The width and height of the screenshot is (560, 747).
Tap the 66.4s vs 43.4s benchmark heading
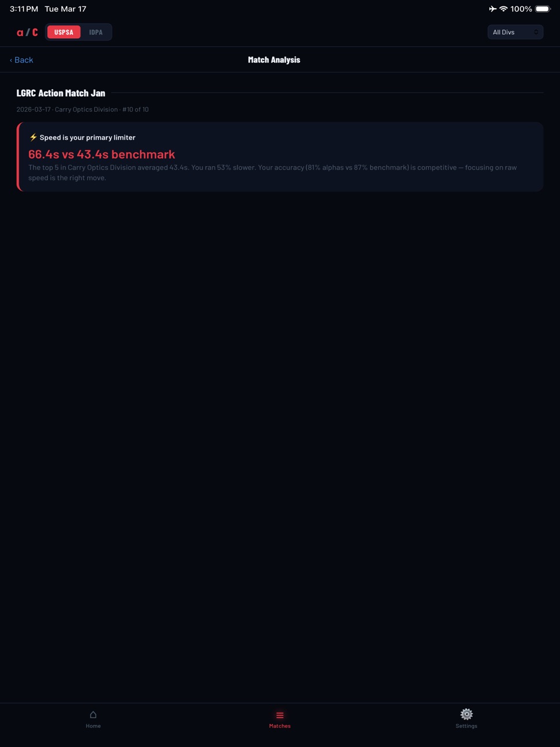101,154
